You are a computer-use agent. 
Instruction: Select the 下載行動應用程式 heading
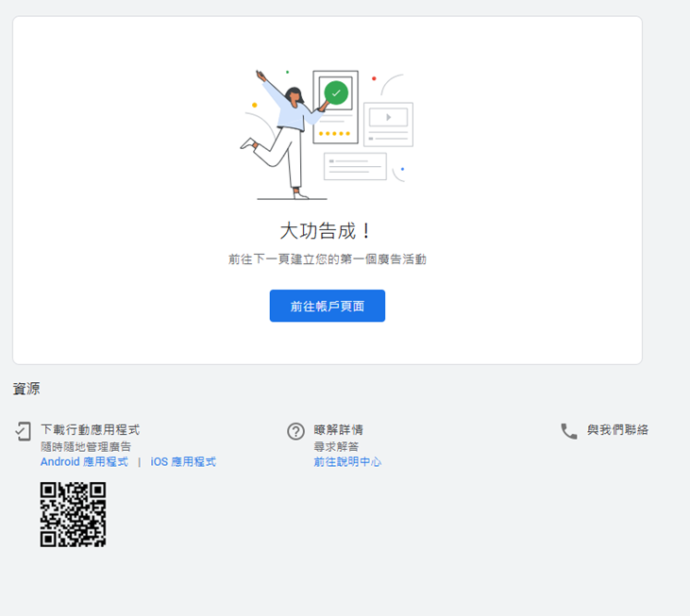coord(91,429)
